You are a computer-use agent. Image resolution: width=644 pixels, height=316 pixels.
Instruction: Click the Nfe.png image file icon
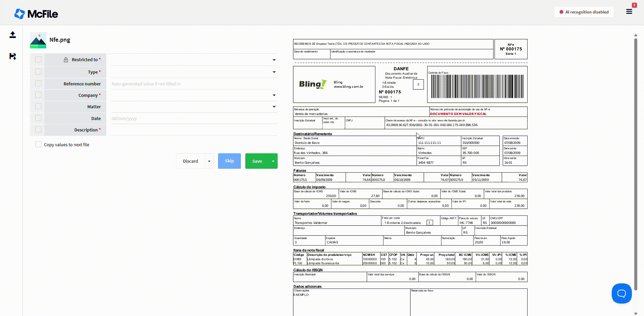(x=38, y=40)
